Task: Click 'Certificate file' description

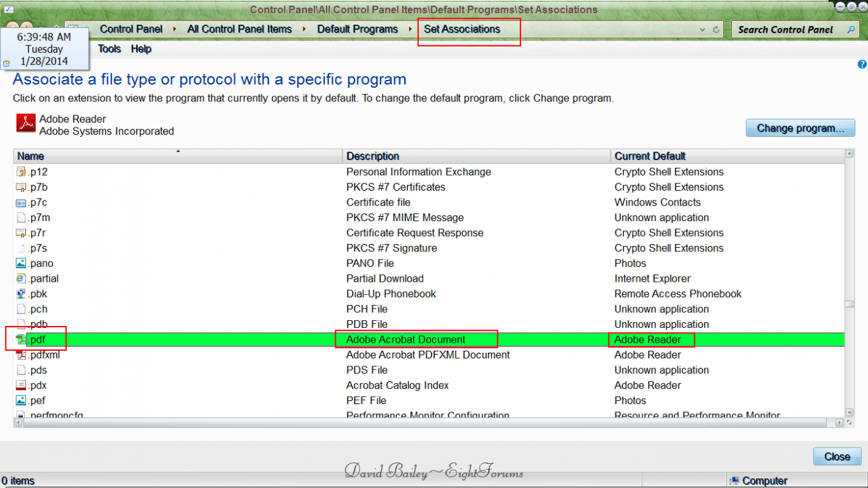Action: [379, 202]
